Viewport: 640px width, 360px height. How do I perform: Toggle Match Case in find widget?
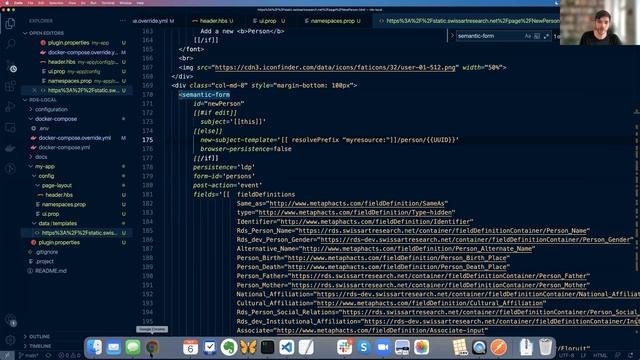[527, 36]
